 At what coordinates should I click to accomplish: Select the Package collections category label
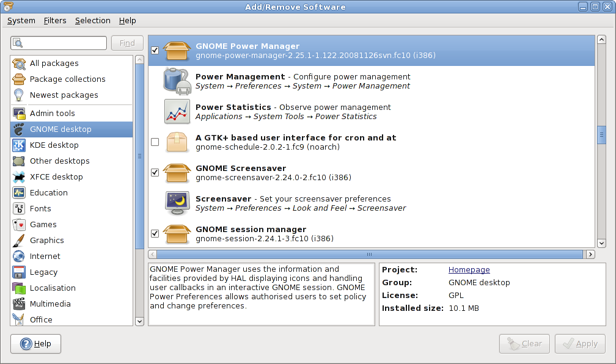click(x=68, y=79)
